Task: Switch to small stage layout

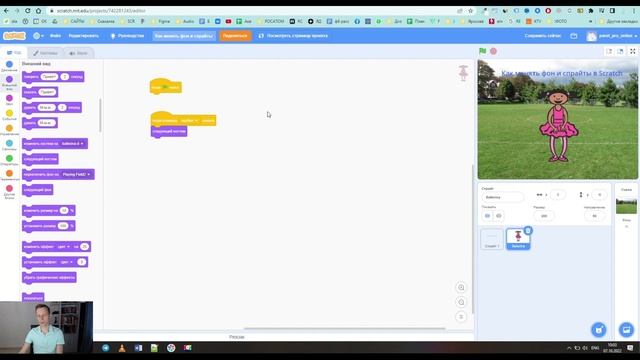Action: click(609, 51)
